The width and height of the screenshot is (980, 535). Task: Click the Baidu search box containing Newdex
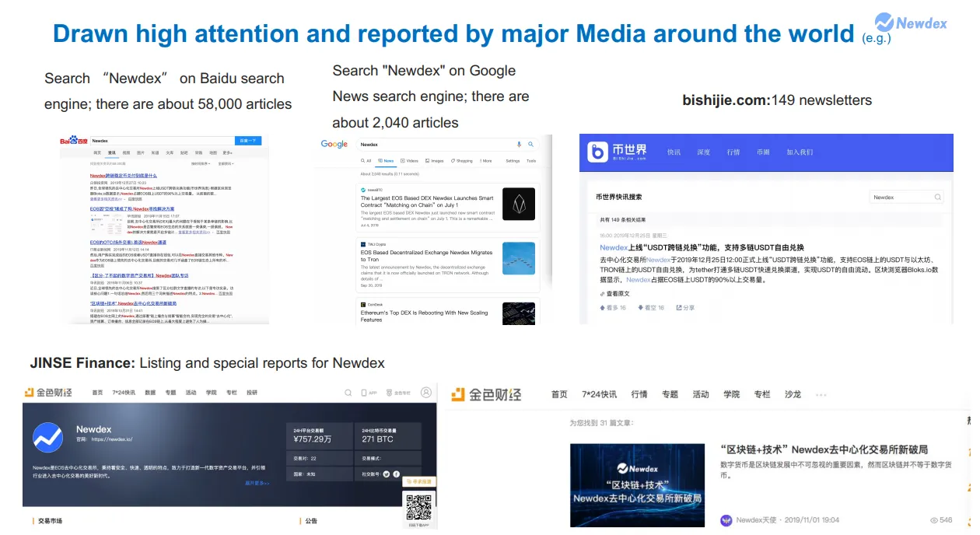coord(163,141)
